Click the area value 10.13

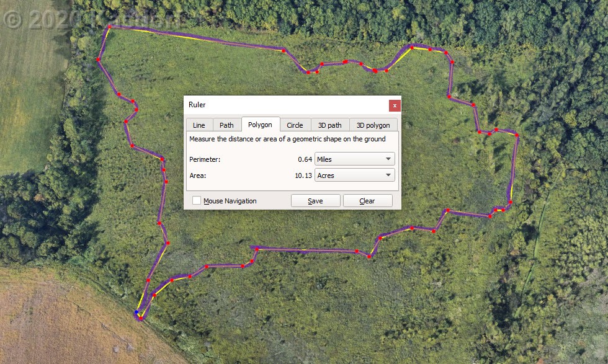(303, 175)
